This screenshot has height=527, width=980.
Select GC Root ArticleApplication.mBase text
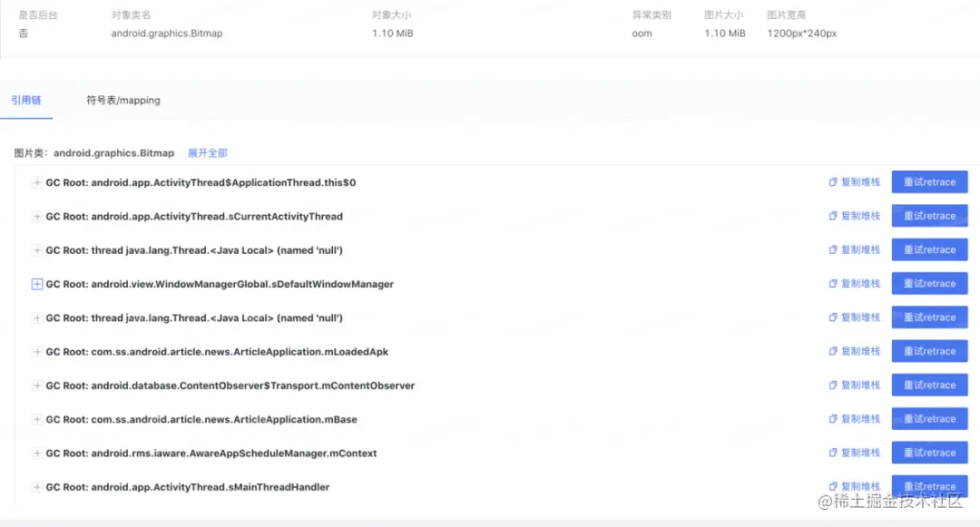tap(201, 420)
